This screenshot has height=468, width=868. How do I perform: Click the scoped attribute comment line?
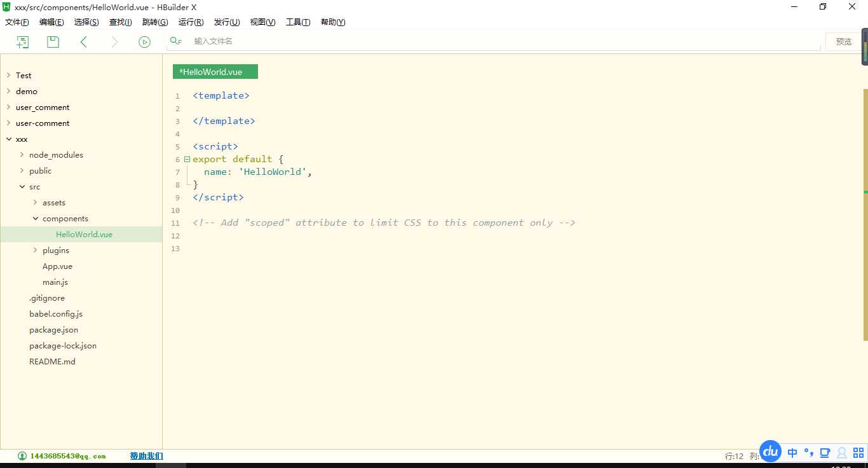point(384,223)
